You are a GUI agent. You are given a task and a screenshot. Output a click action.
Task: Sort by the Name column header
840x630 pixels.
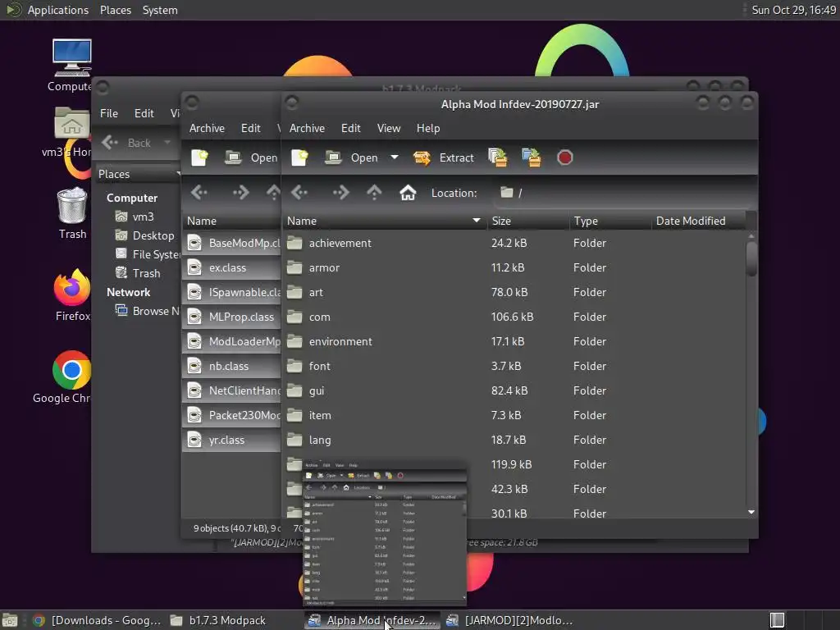tap(385, 221)
